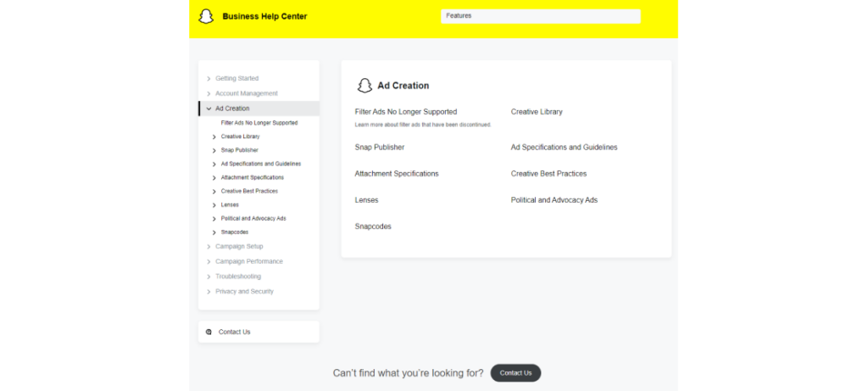Open Privacy and Security in sidebar

click(x=244, y=291)
